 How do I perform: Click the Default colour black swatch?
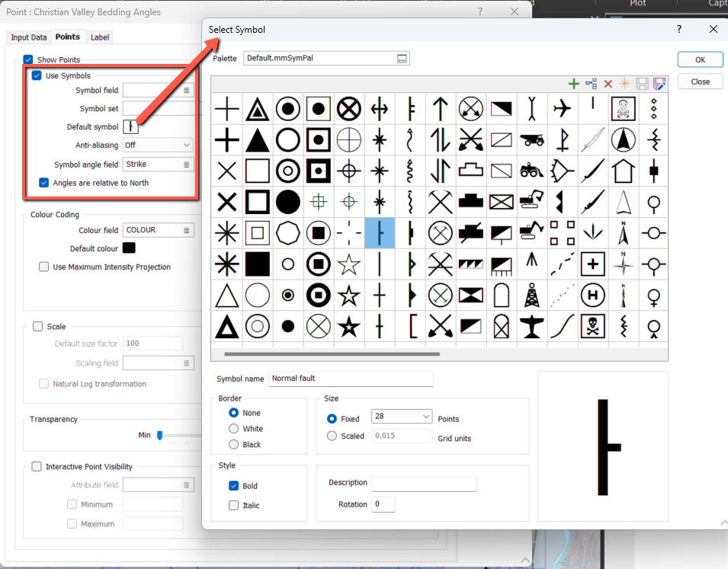point(129,248)
